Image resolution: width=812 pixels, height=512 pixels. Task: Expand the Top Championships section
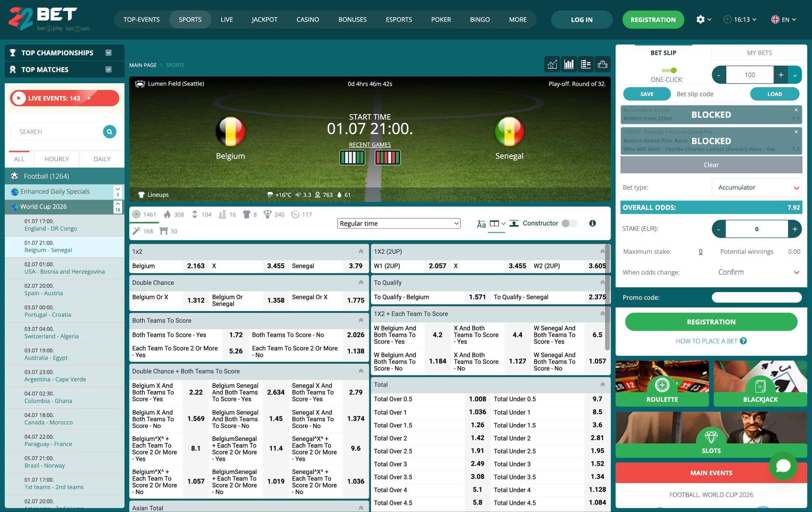[109, 53]
